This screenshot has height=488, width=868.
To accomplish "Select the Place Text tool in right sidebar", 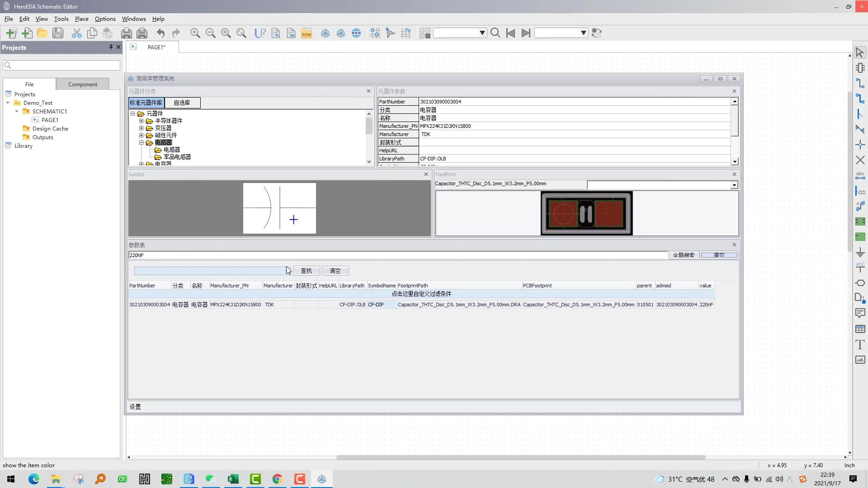I will pyautogui.click(x=860, y=345).
